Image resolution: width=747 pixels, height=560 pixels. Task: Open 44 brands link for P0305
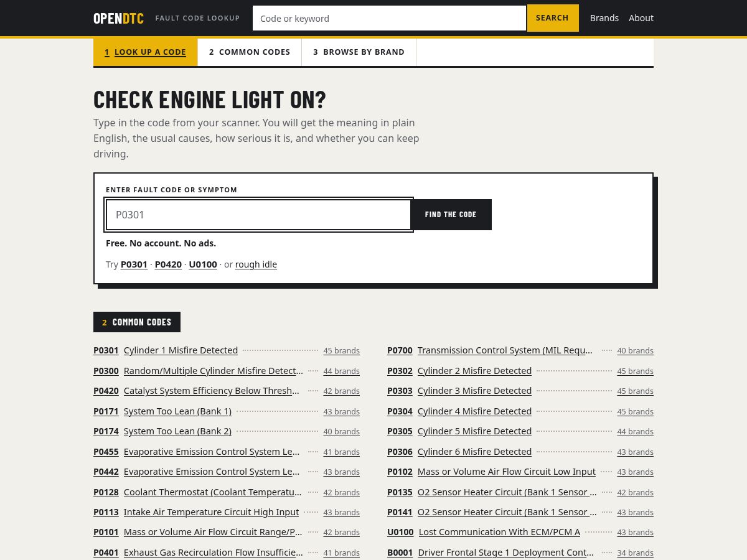635,432
